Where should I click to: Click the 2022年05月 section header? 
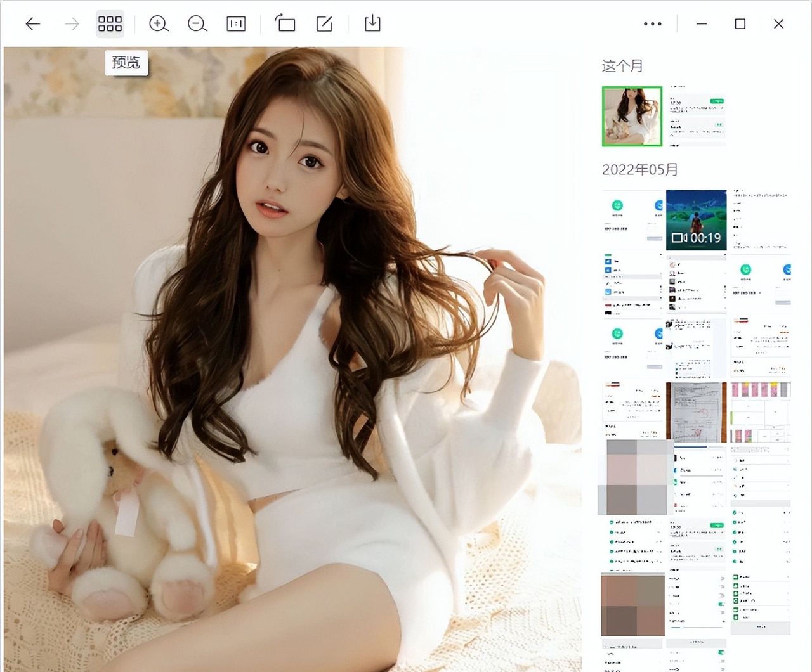coord(639,170)
